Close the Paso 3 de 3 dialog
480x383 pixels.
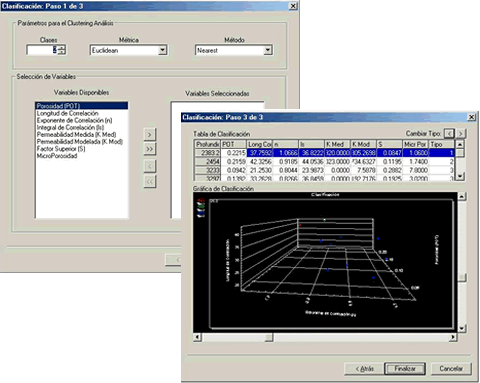(471, 117)
